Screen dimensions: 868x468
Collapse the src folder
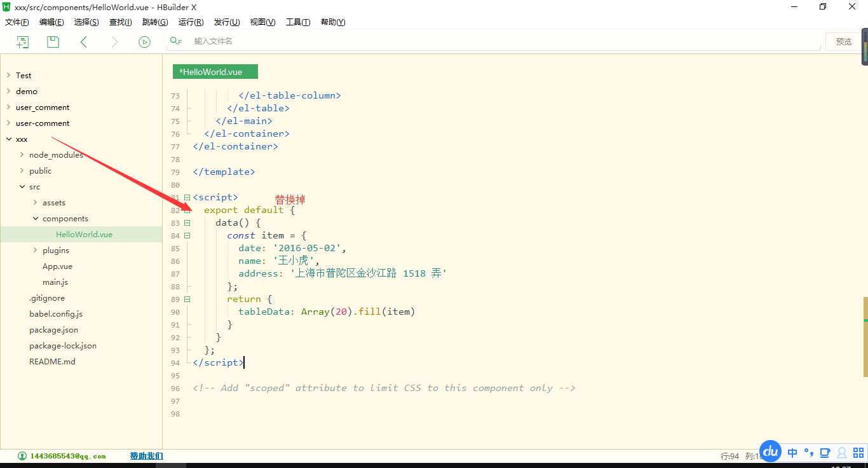pos(22,186)
